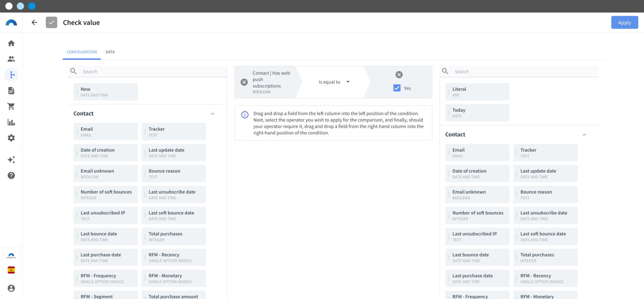This screenshot has width=644, height=299.
Task: Open the Contacts people icon in sidebar
Action: coord(11,59)
